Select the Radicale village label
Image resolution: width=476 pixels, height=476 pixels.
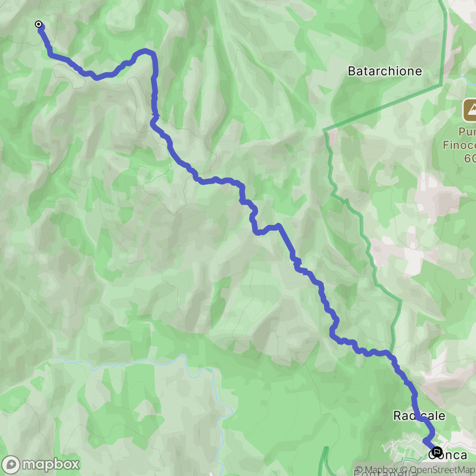point(419,416)
